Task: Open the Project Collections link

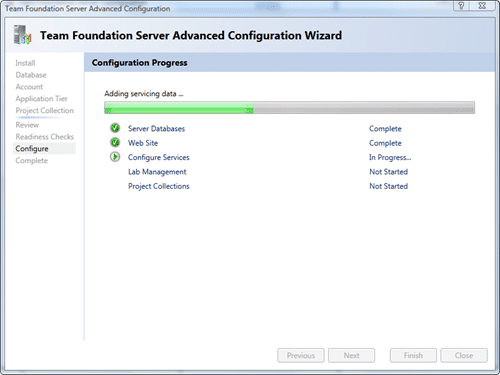Action: pos(159,186)
